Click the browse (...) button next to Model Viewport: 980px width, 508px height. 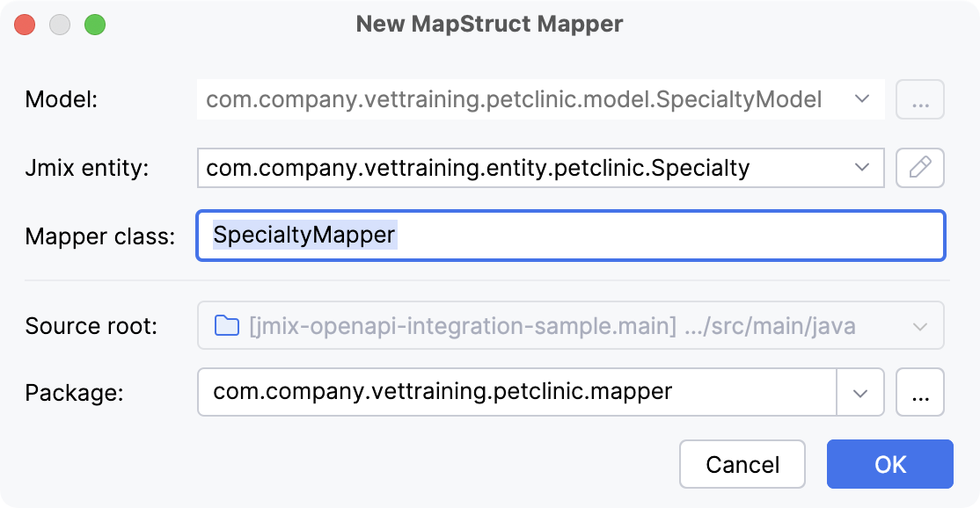click(x=920, y=99)
